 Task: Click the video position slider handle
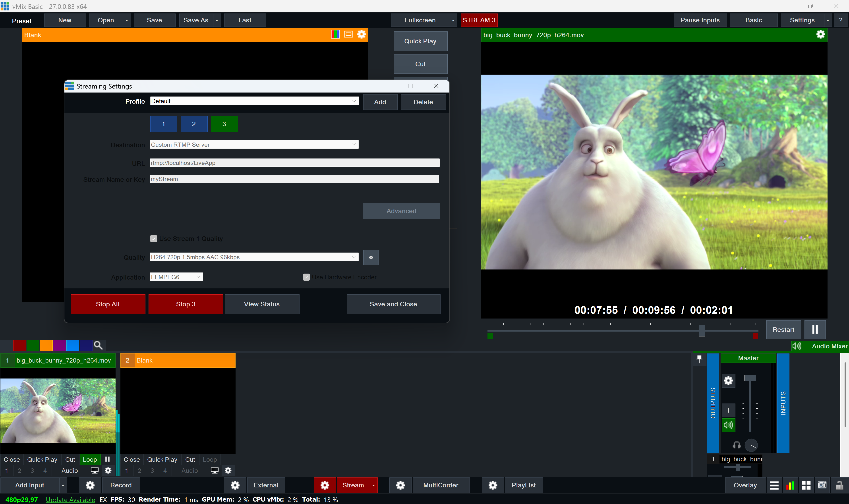pyautogui.click(x=702, y=330)
